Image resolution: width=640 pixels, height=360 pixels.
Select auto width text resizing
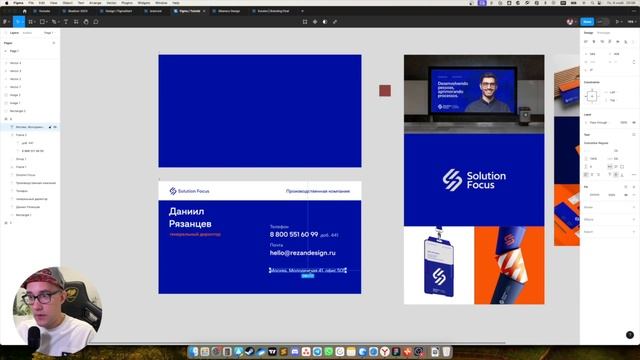pos(610,167)
